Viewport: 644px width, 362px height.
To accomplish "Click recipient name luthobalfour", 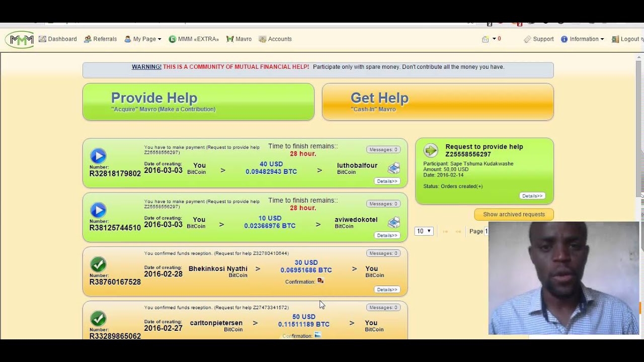I will point(357,165).
